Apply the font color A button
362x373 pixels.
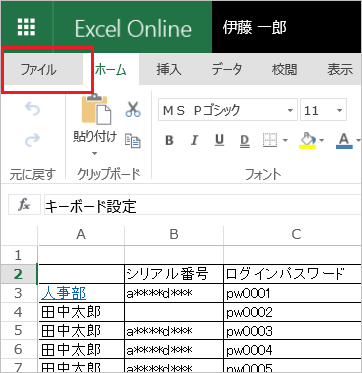pos(344,140)
